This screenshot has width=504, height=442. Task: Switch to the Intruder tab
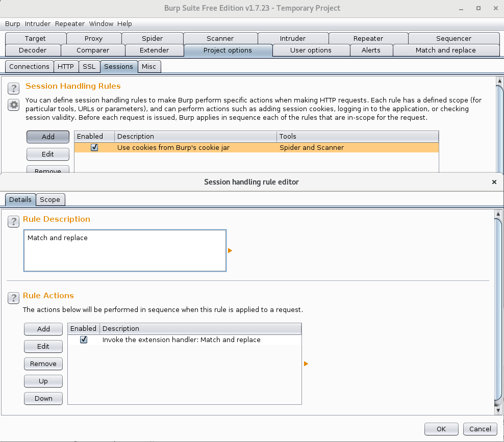(x=293, y=39)
